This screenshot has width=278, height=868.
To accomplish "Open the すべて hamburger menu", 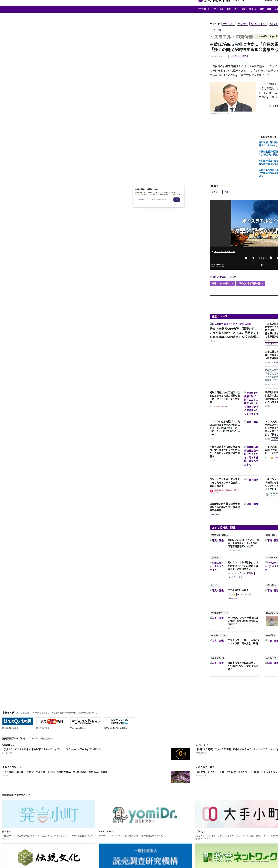I will (202, 9).
